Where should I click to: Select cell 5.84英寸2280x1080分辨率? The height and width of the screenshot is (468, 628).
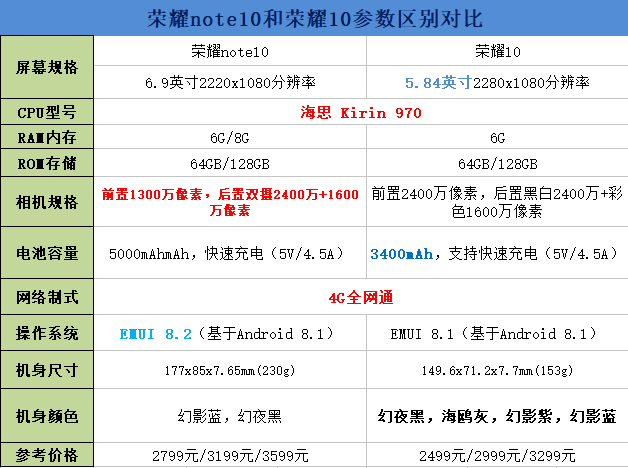(x=497, y=82)
